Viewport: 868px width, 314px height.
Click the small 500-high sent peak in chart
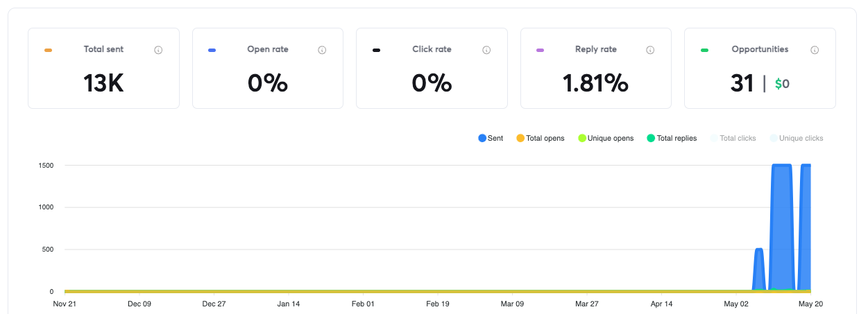759,270
